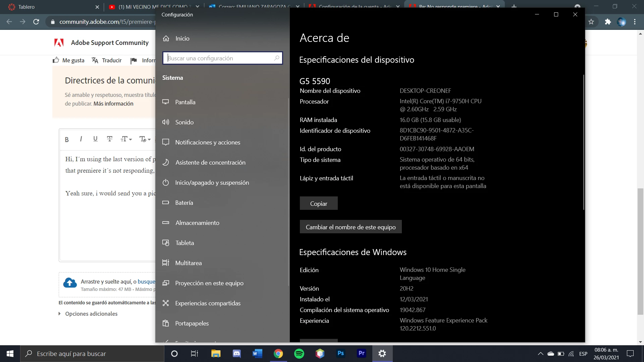Open Discord from taskbar
The width and height of the screenshot is (644, 362).
pos(236,353)
